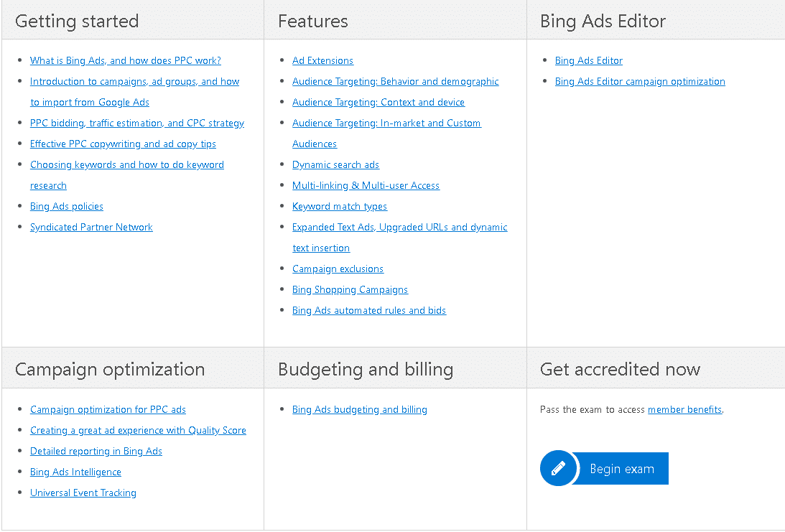Click the Bing Ads Editor section heading
This screenshot has width=785, height=532.
pyautogui.click(x=603, y=21)
